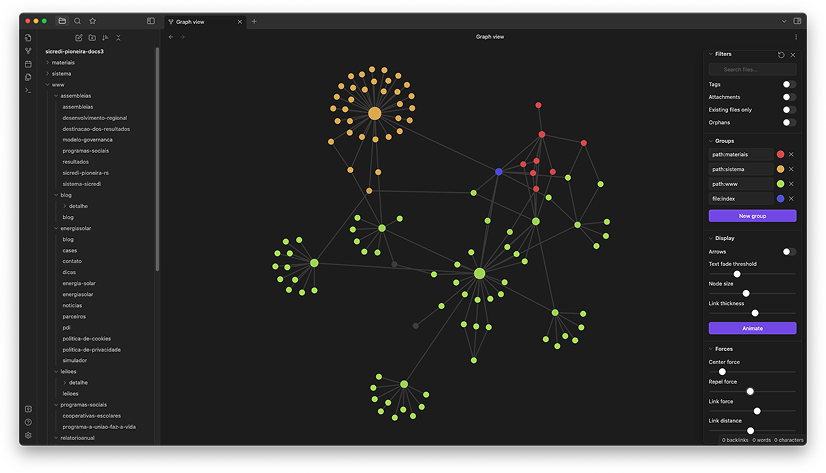826x473 pixels.
Task: Turn on the Orphans toggle
Action: click(789, 122)
